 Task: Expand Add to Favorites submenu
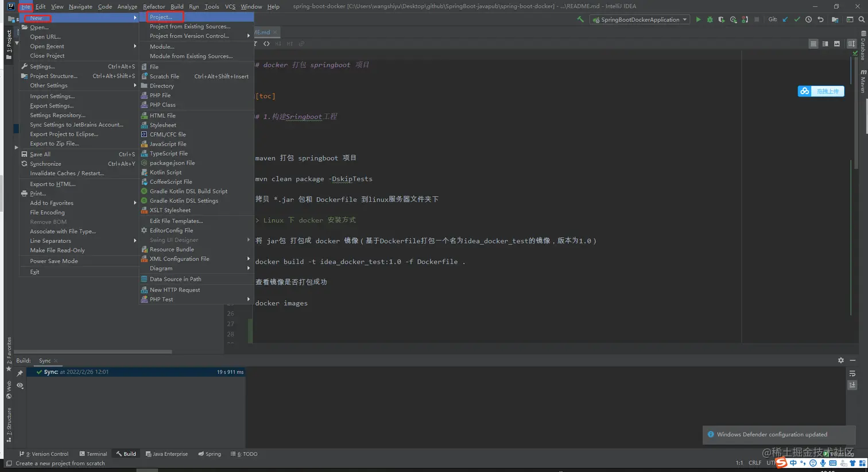click(78, 203)
